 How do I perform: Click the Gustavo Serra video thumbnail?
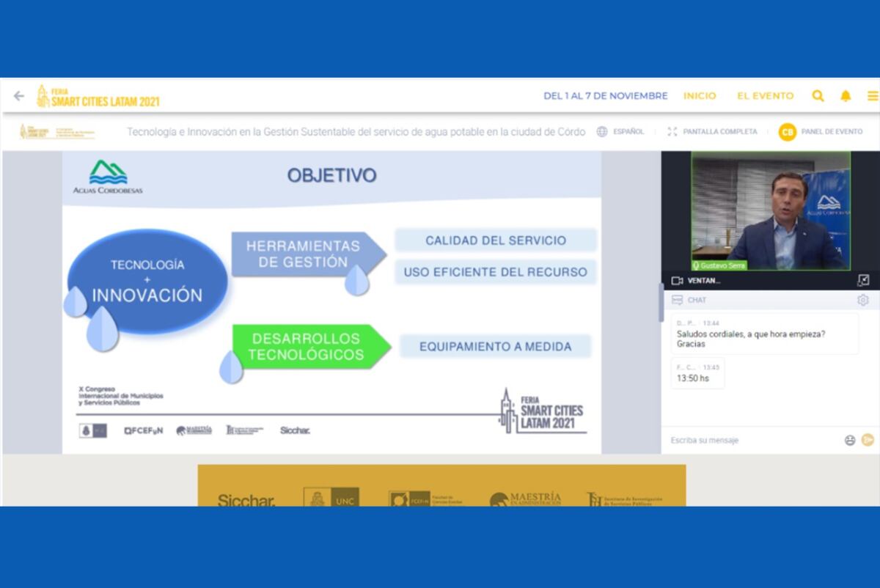point(771,211)
